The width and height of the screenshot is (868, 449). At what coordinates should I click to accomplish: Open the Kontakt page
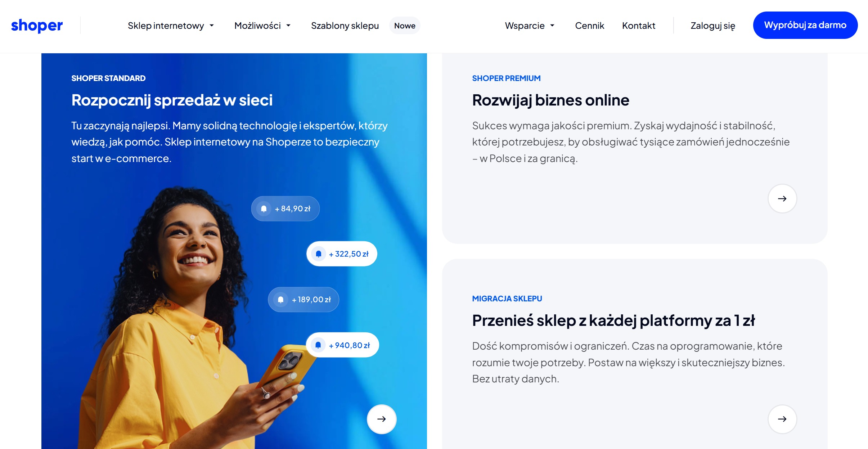click(639, 26)
